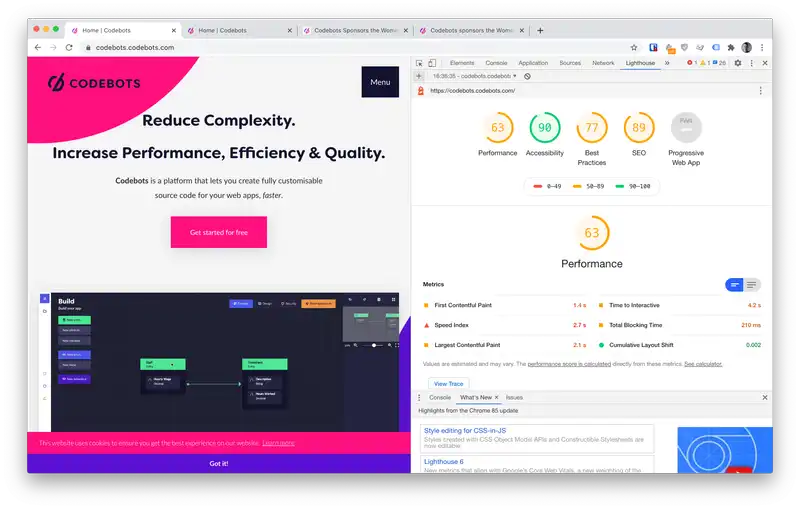Viewport: 800px width, 509px height.
Task: Start a new Lighthouse audit with the plus icon
Action: [420, 76]
